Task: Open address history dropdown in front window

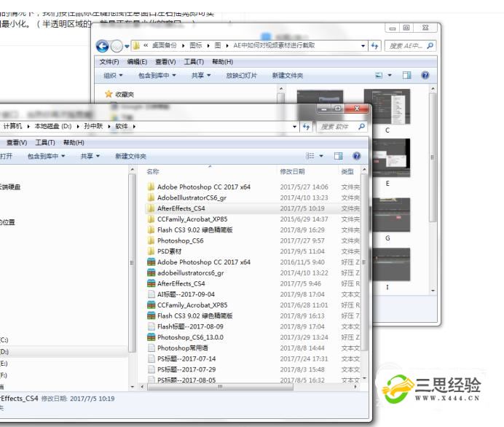Action: click(x=294, y=127)
